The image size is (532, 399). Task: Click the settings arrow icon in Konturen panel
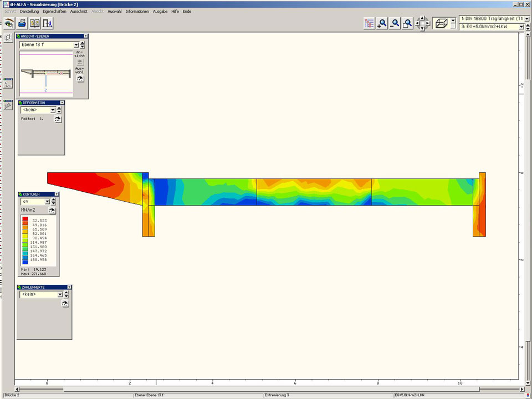pyautogui.click(x=52, y=211)
